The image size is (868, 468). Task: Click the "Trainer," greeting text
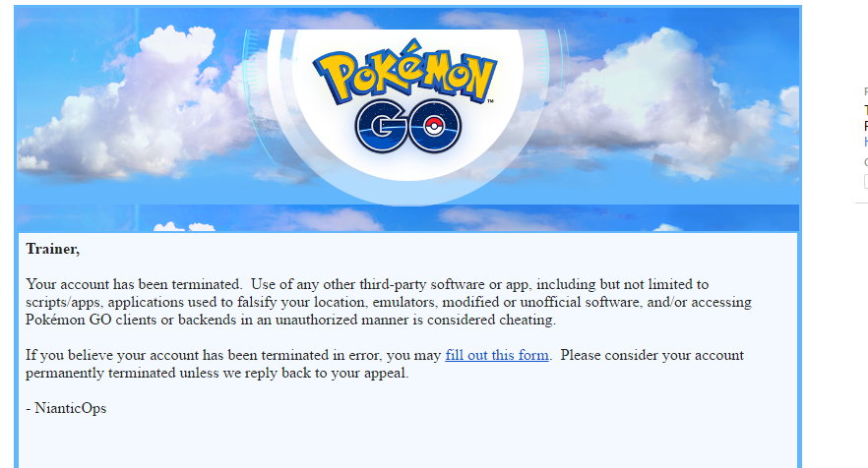pos(52,250)
